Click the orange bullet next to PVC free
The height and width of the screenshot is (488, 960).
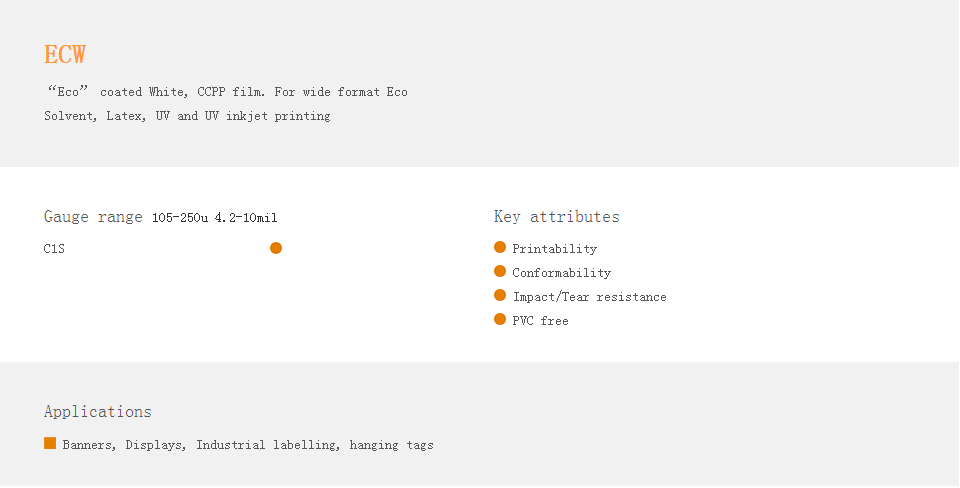tap(500, 319)
